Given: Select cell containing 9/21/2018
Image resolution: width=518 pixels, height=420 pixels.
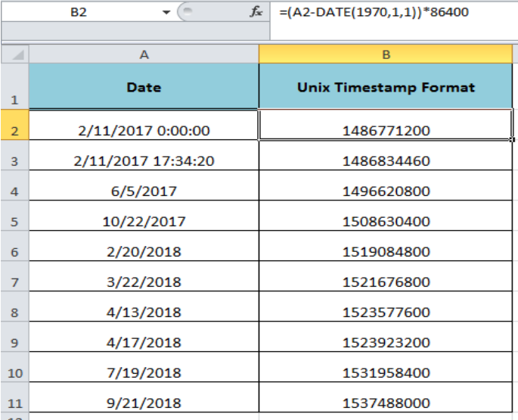Looking at the screenshot, I should [x=144, y=397].
